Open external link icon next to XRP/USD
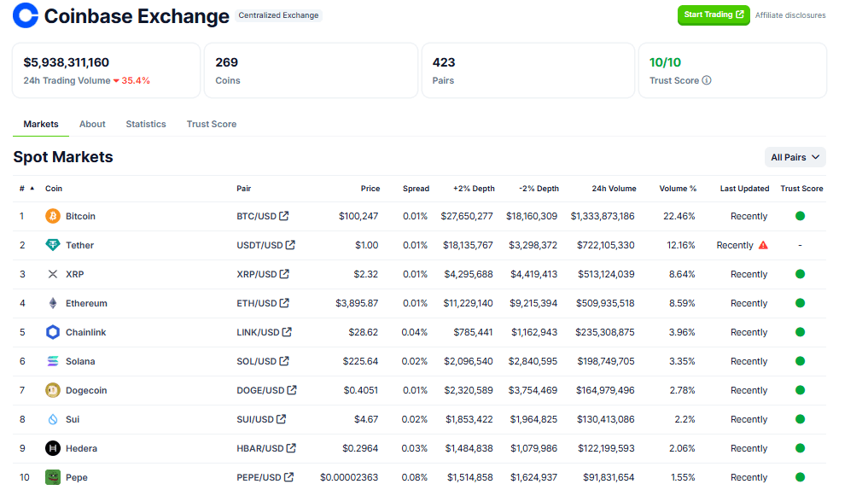Viewport: 868px width, 490px height. point(284,273)
